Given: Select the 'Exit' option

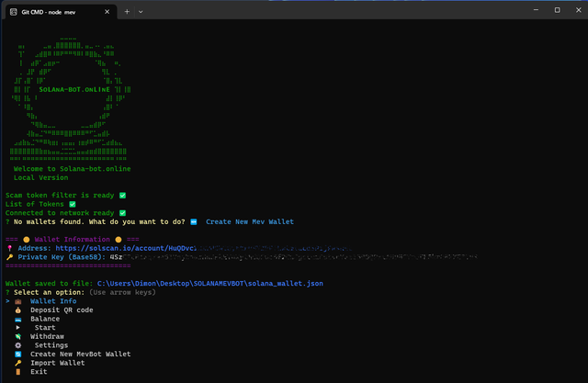Looking at the screenshot, I should (x=39, y=372).
